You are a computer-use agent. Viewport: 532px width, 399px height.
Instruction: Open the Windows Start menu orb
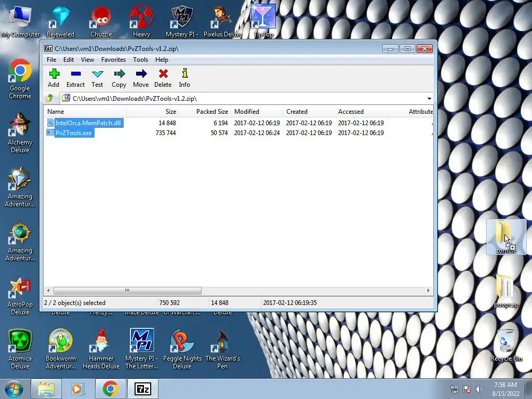(x=14, y=389)
